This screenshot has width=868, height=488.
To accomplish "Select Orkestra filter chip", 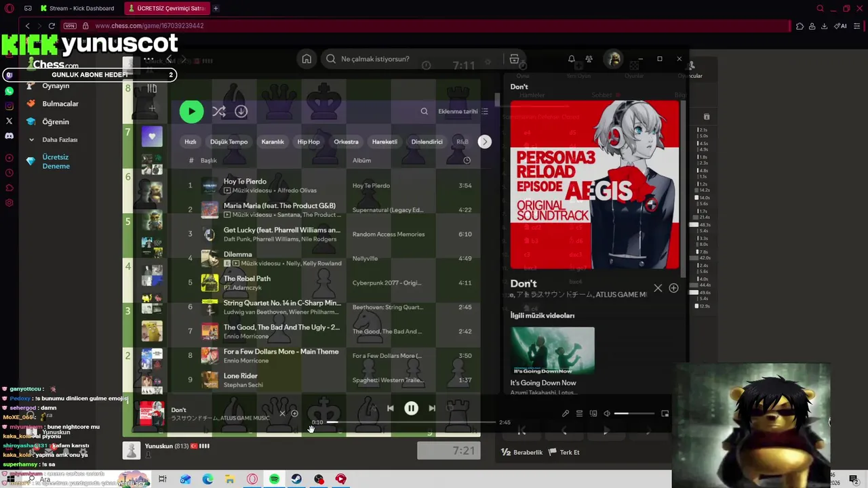I will [346, 142].
